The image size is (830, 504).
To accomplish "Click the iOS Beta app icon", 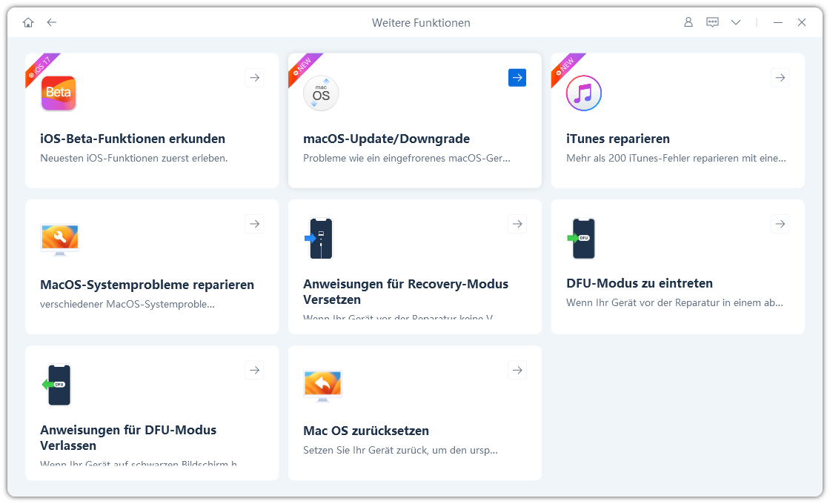I will point(59,93).
